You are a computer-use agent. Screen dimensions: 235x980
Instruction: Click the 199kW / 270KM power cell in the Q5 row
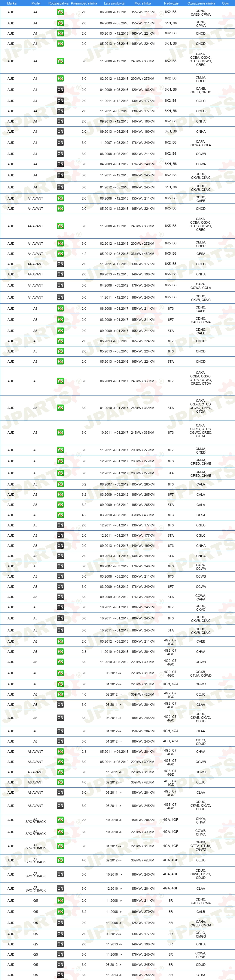pyautogui.click(x=143, y=911)
